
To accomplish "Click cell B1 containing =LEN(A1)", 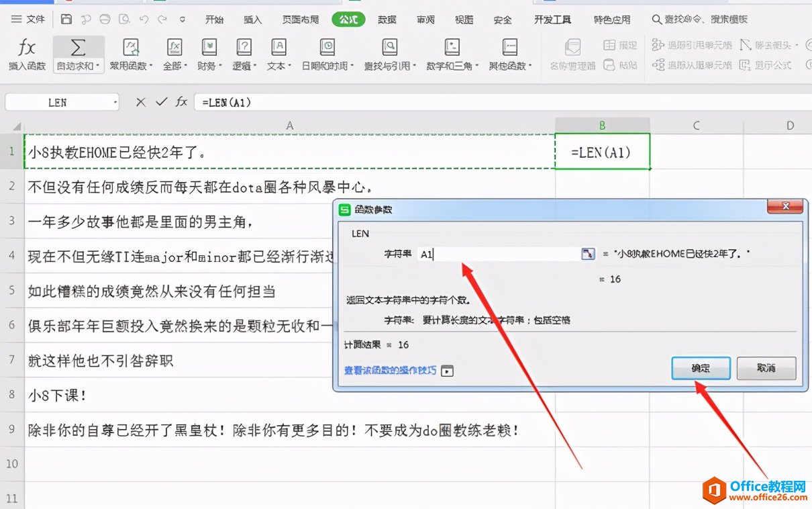I will [603, 152].
